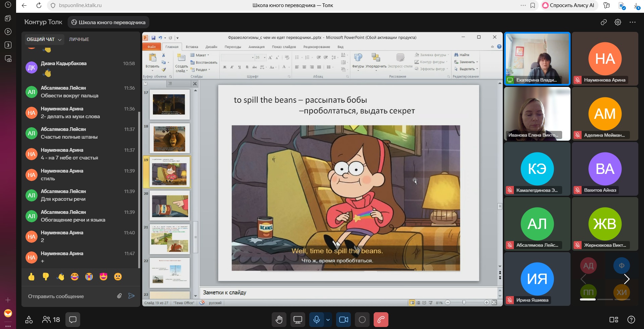Expand the ОБЩИЙ ЧАТ dropdown
The width and height of the screenshot is (644, 329).
tap(44, 39)
